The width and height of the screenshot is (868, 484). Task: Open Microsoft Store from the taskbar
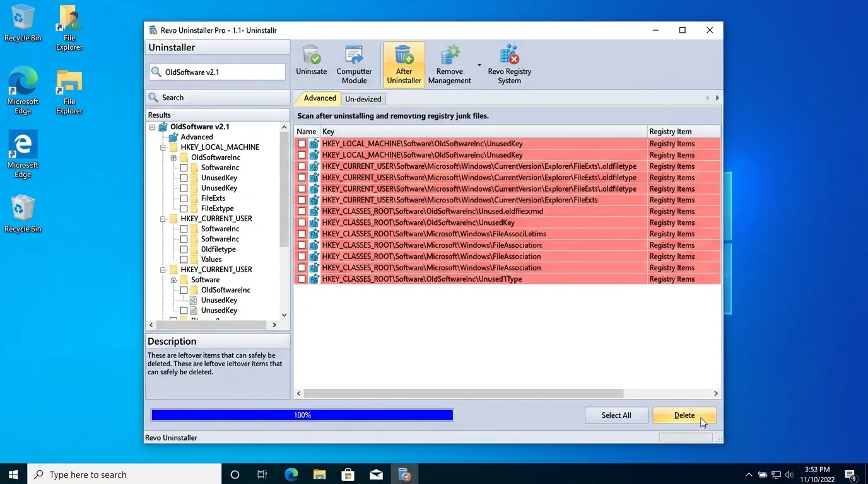(x=348, y=475)
